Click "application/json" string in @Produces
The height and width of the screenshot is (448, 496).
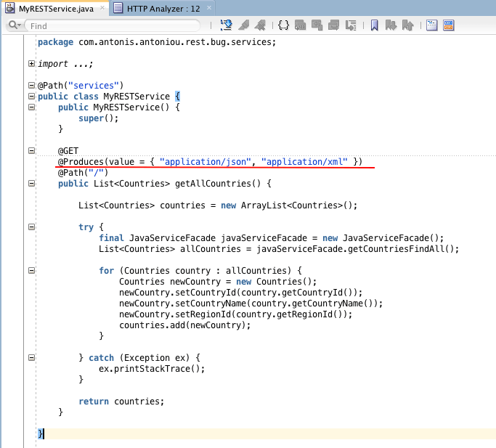pyautogui.click(x=206, y=162)
